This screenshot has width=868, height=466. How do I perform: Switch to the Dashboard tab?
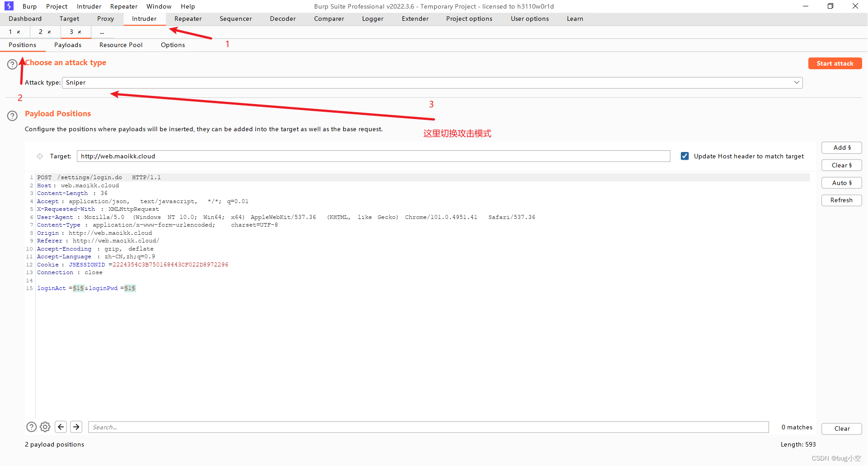[x=25, y=19]
